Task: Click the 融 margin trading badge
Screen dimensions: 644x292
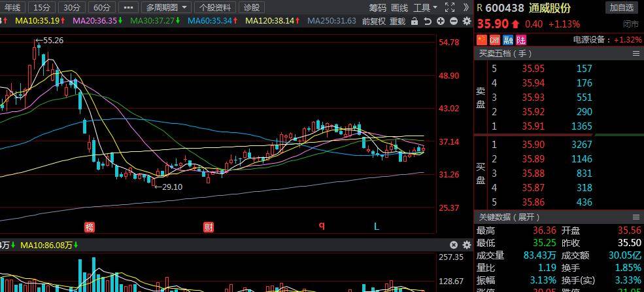Action: pyautogui.click(x=508, y=40)
